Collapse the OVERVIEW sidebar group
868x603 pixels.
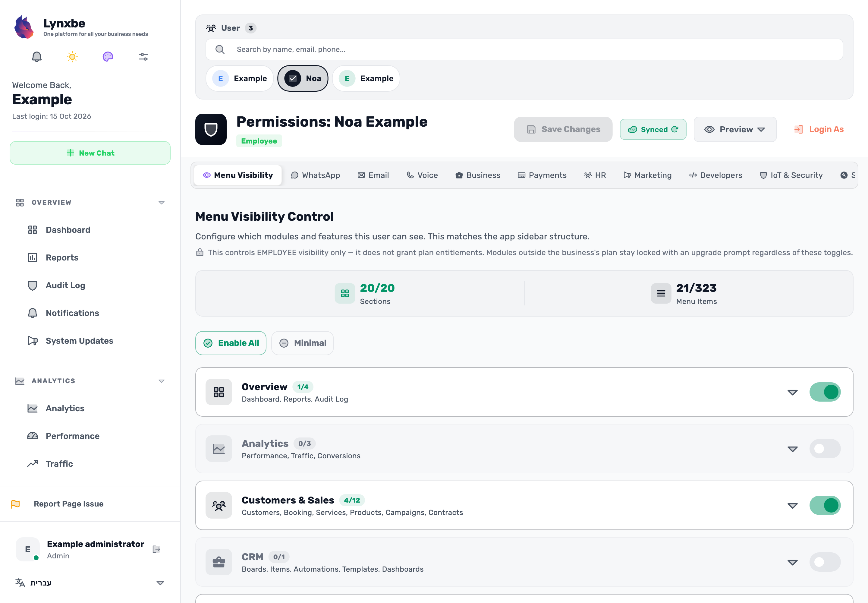(x=161, y=203)
